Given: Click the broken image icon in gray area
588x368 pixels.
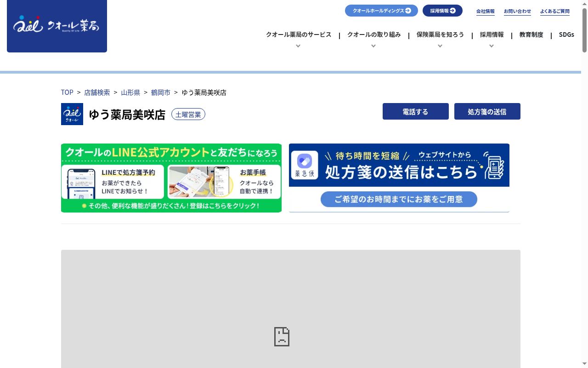Looking at the screenshot, I should pyautogui.click(x=282, y=337).
